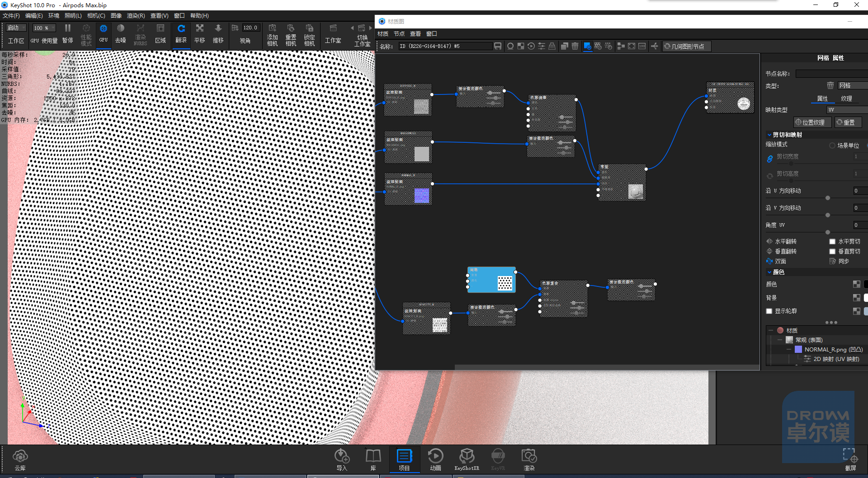Toggle the 双面 double-sided option
The height and width of the screenshot is (478, 868).
pos(769,261)
